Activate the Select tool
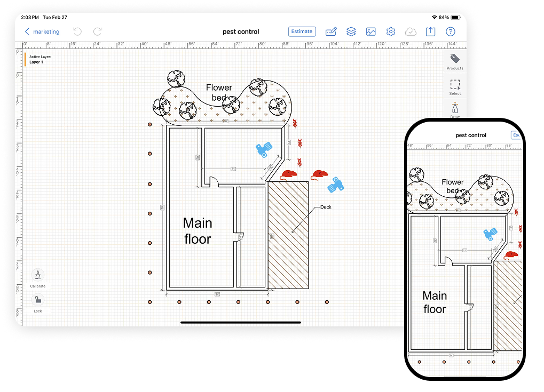Screen dimensions: 544x392 coord(455,87)
